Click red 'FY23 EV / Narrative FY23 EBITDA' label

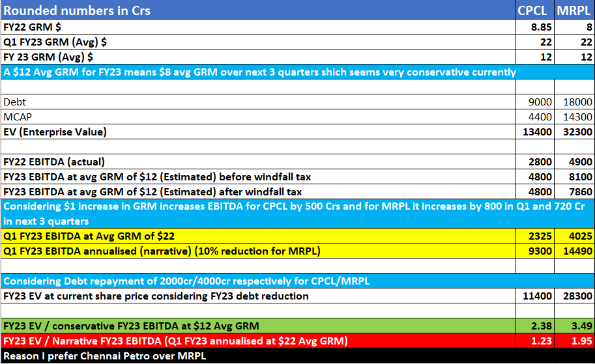pyautogui.click(x=258, y=341)
